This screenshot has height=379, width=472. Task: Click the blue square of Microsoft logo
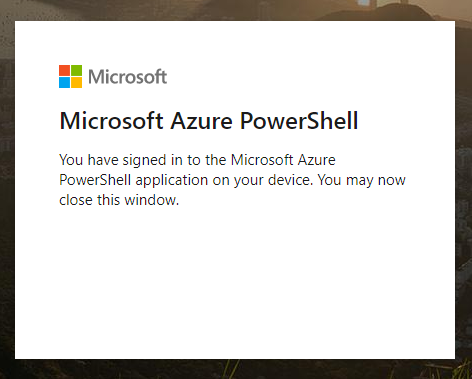pos(64,82)
